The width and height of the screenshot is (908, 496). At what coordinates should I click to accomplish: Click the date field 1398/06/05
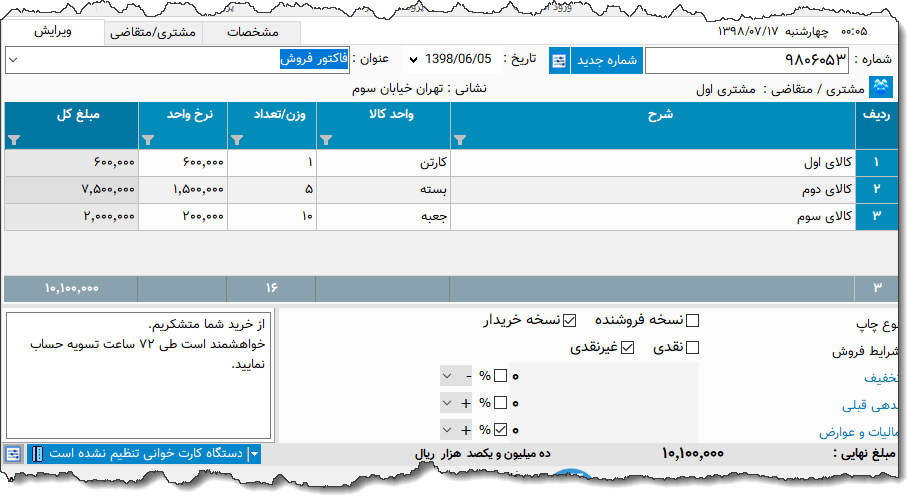tap(458, 59)
